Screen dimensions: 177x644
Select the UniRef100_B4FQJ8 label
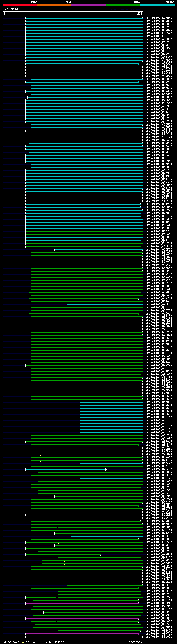point(159,619)
